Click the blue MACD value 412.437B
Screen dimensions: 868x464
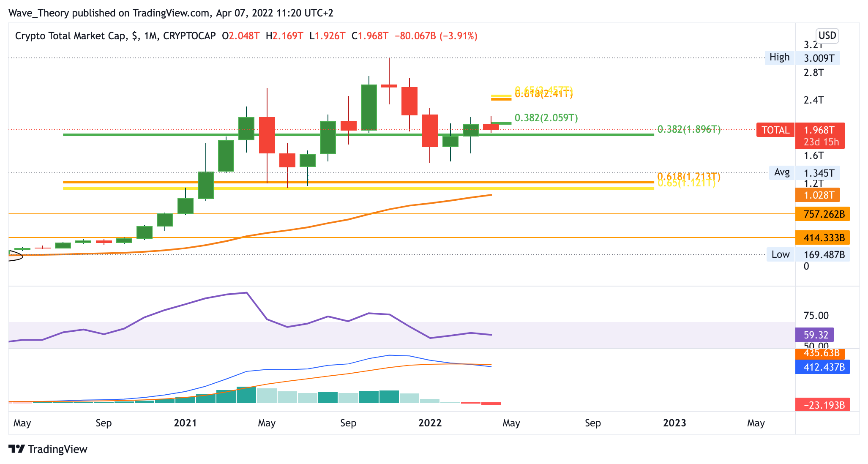click(x=822, y=367)
